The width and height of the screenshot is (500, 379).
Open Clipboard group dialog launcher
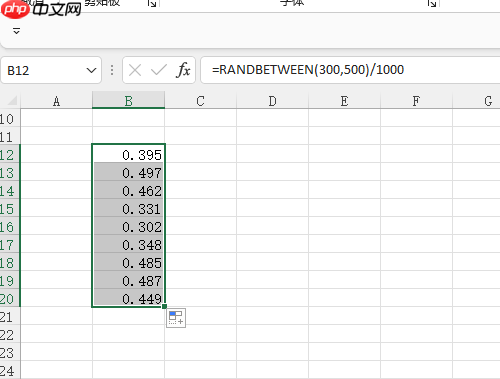pyautogui.click(x=152, y=3)
